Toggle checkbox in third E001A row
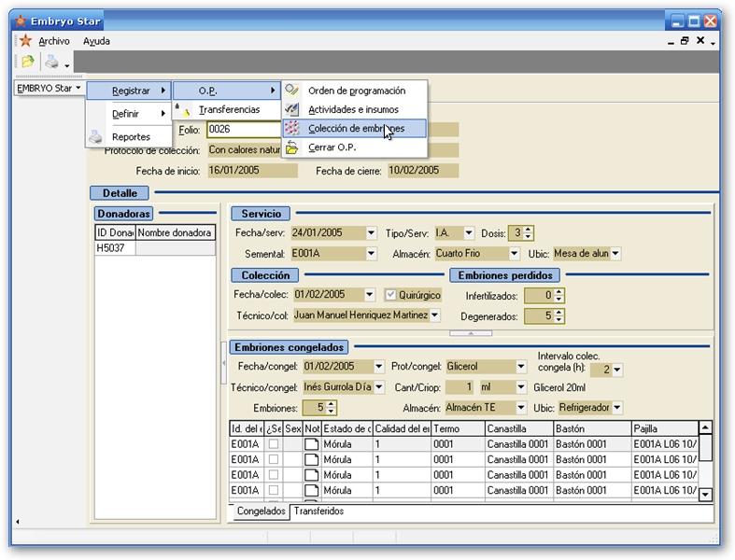735x560 pixels. point(274,475)
